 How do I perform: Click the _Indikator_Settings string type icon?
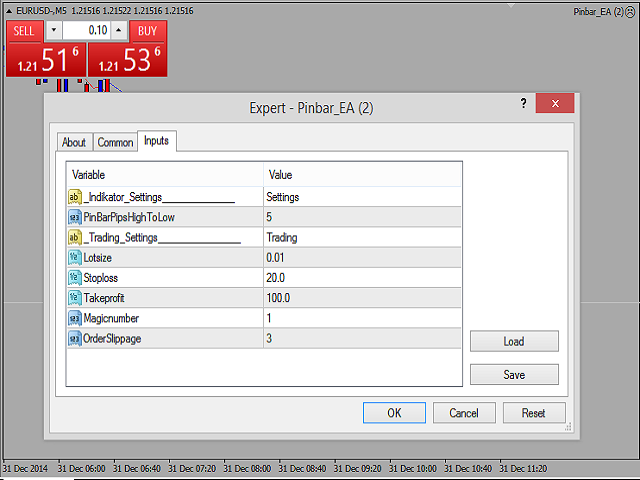pos(75,197)
